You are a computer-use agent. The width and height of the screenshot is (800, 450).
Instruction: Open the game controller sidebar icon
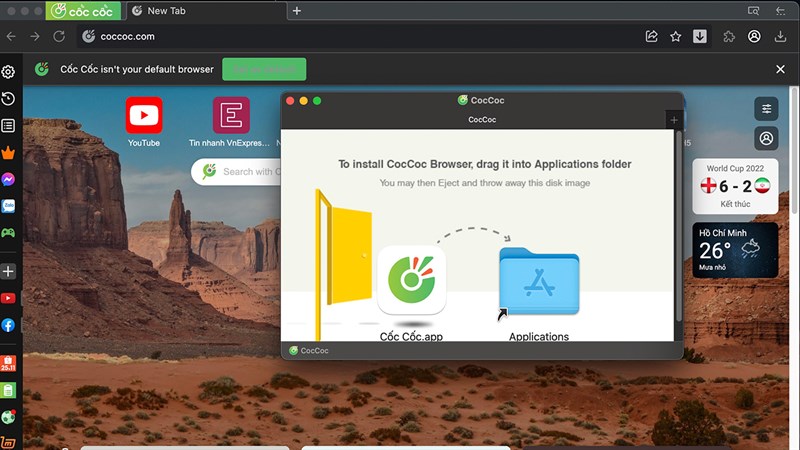pos(8,233)
